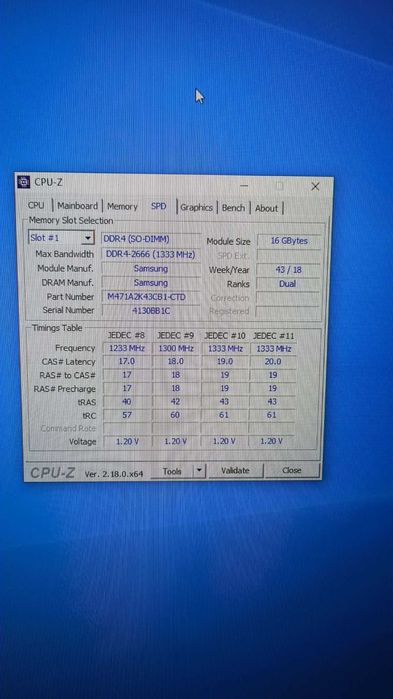Select the 1233 MHz frequency cell
393x699 pixels.
127,349
